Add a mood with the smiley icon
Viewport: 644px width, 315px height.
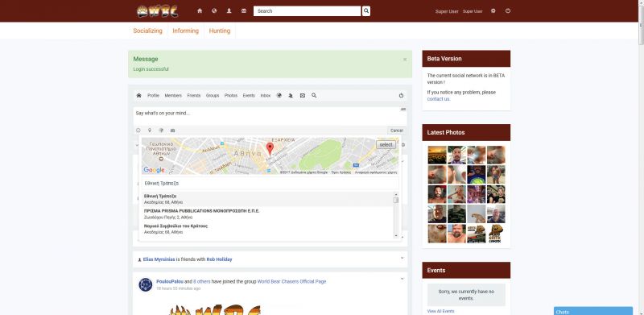[138, 131]
